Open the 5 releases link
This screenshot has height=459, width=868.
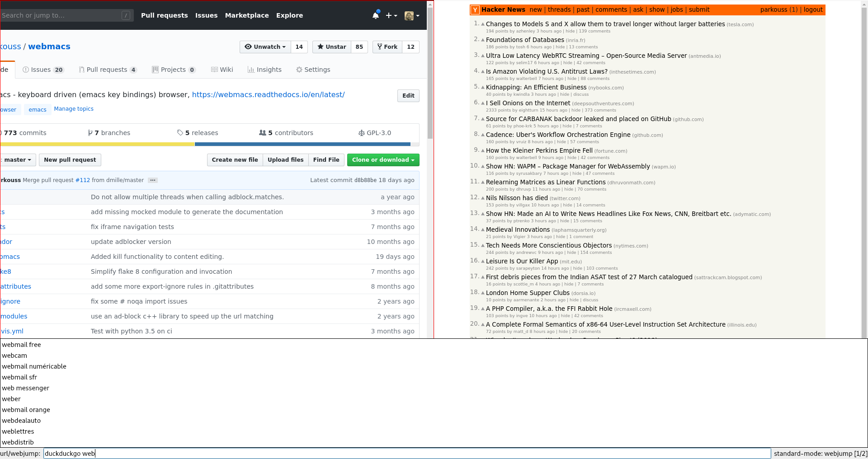click(198, 133)
